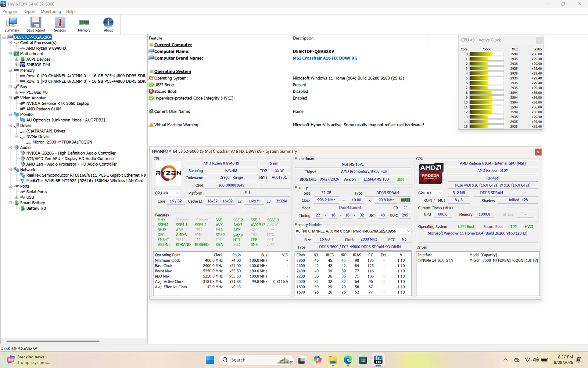Expand the USB tree node
588x368 pixels.
[17, 197]
